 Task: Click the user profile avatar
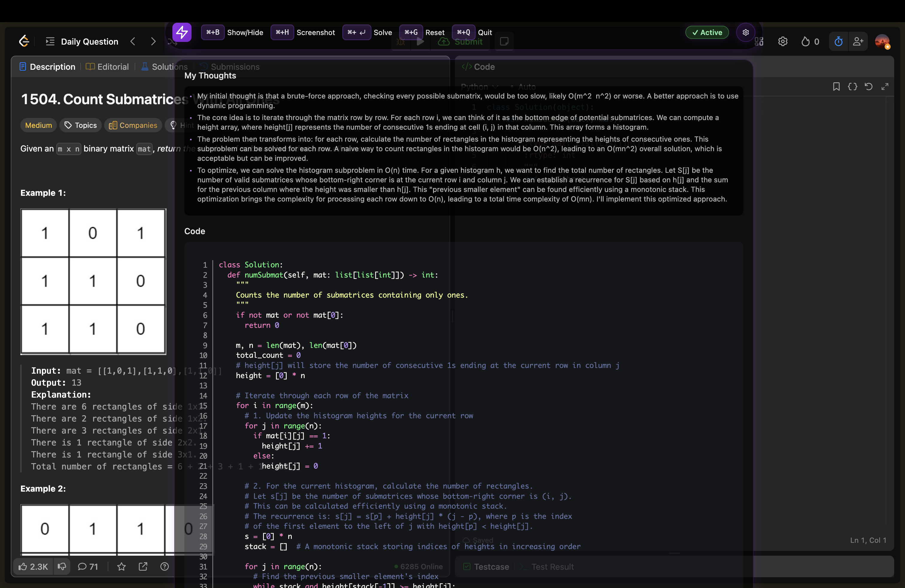pyautogui.click(x=882, y=41)
